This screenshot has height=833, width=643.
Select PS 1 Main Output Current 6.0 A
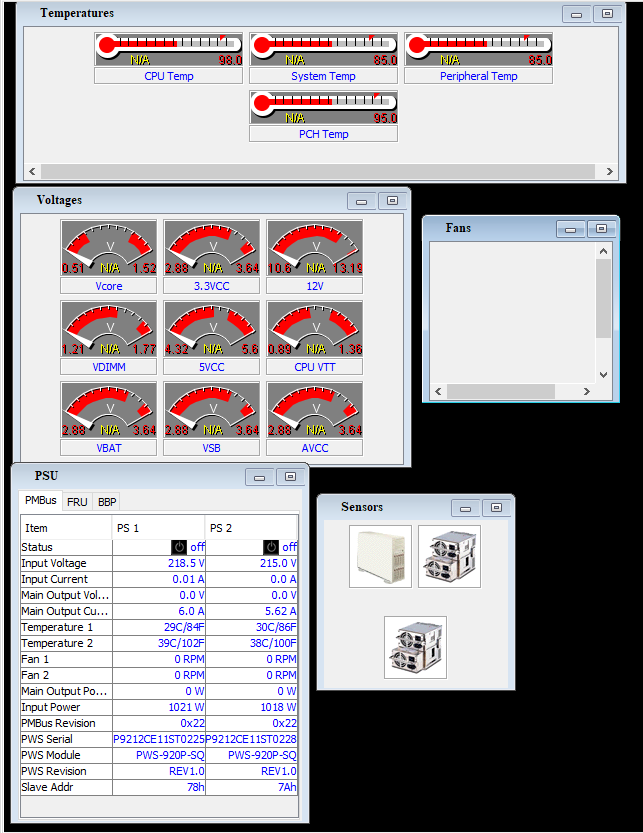[159, 611]
